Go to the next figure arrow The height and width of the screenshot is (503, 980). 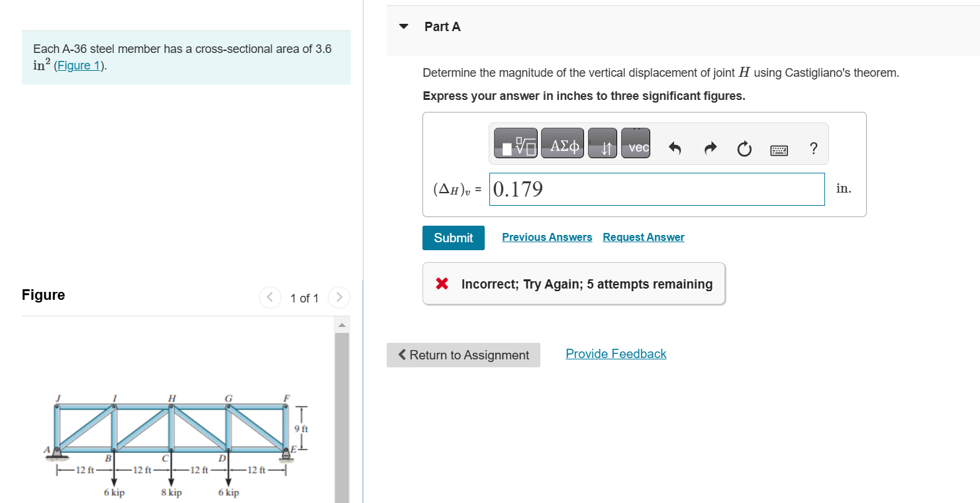point(338,297)
